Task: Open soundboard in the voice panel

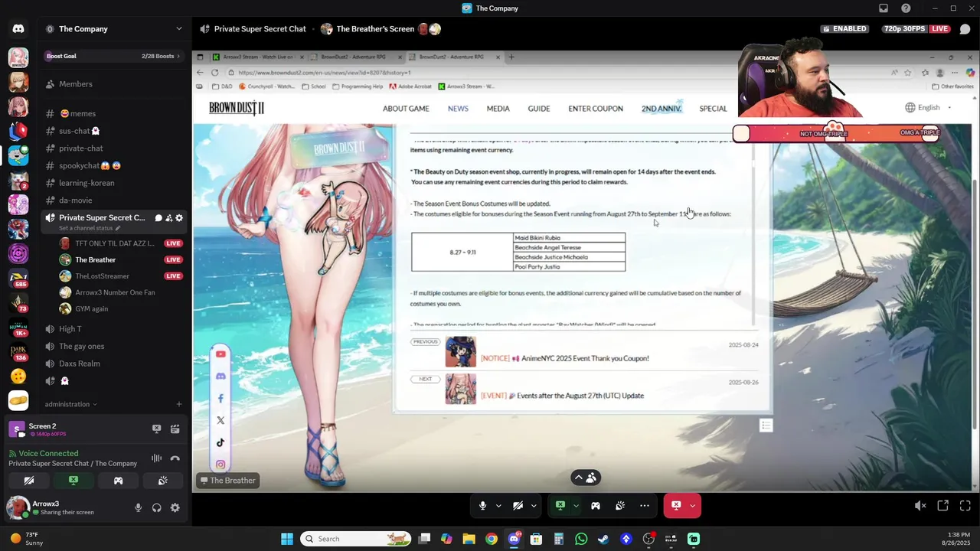Action: (x=162, y=481)
